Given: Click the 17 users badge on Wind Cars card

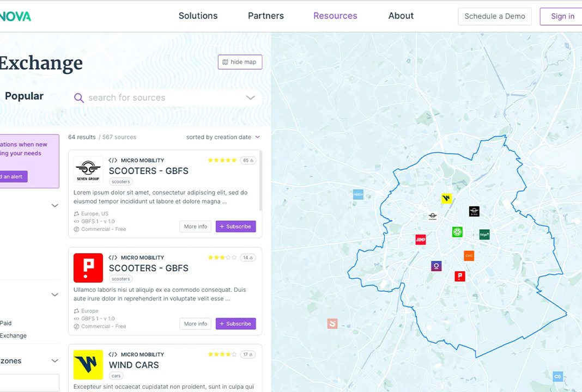Looking at the screenshot, I should point(248,354).
